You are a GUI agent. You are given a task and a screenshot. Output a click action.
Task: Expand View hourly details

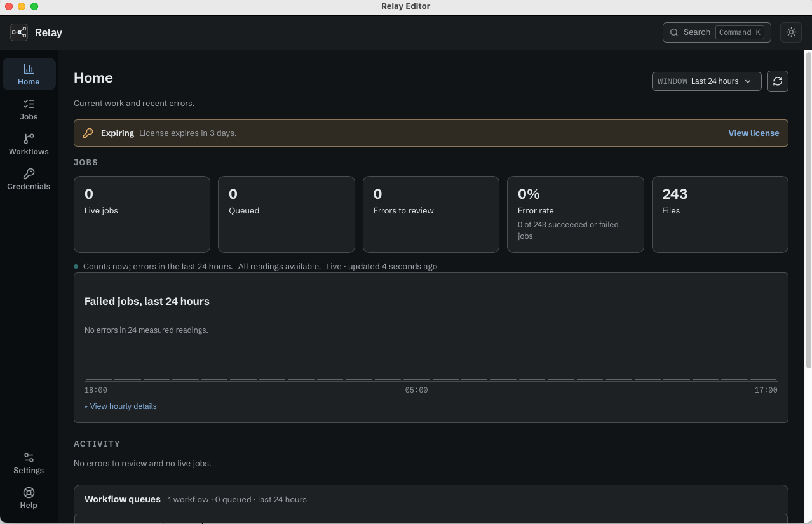pyautogui.click(x=121, y=406)
